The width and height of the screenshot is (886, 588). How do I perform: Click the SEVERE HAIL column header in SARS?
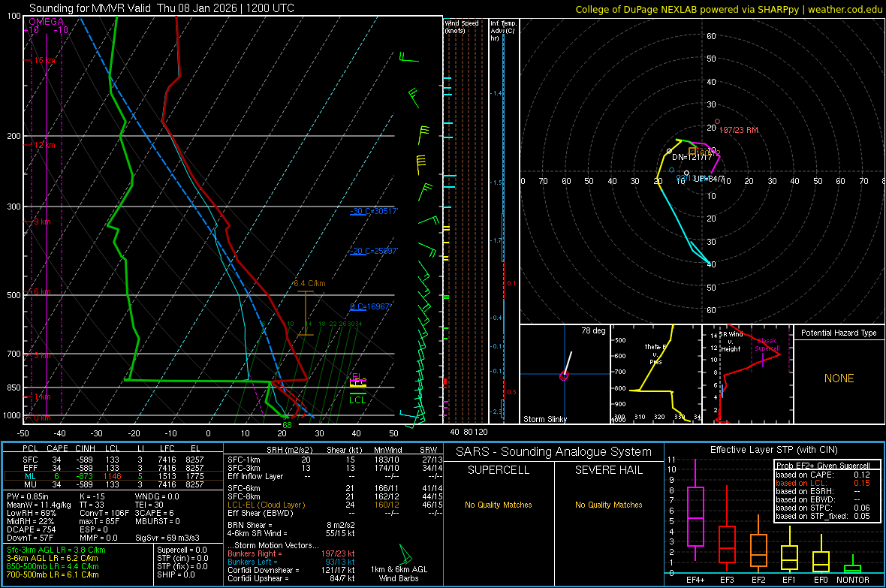click(x=608, y=470)
